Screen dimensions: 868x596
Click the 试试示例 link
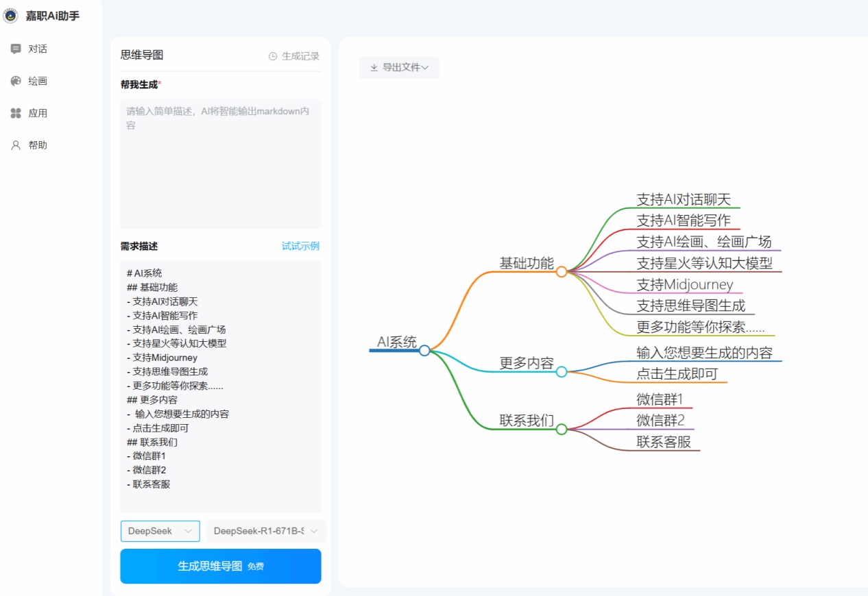coord(300,246)
